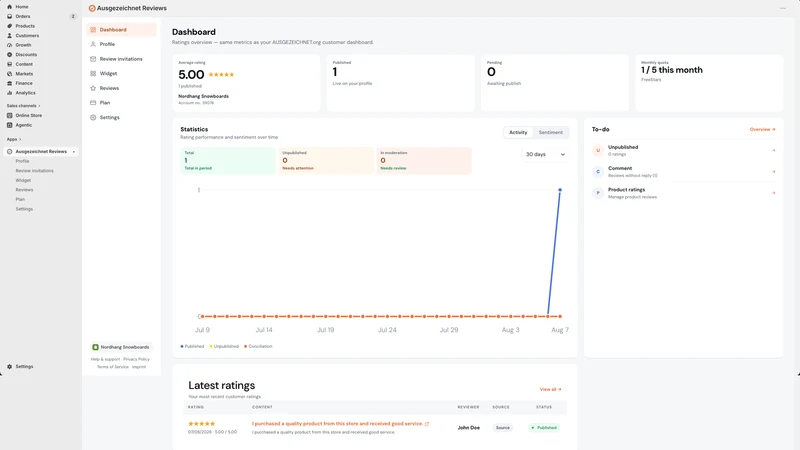Open the Comment to-do arrow
The image size is (800, 450).
pos(773,171)
